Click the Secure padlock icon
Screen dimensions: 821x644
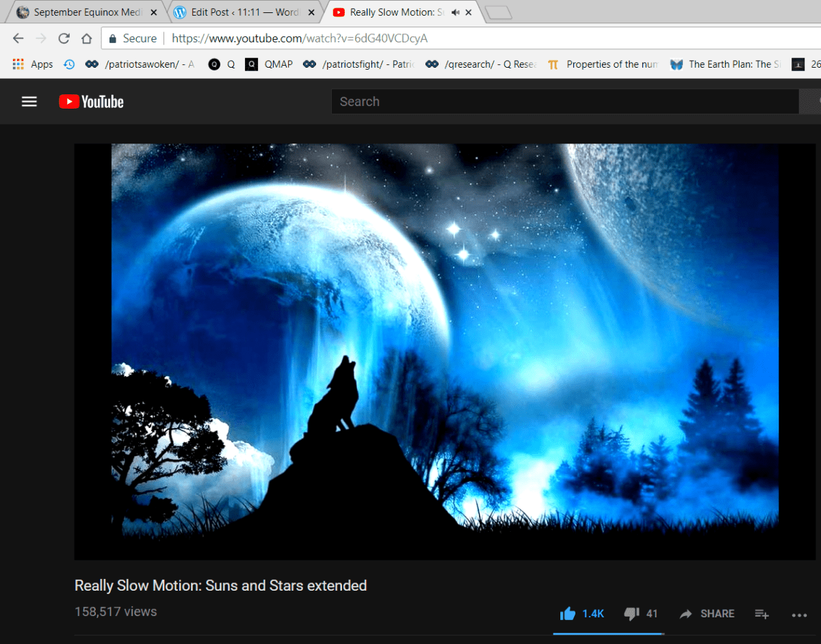tap(114, 38)
